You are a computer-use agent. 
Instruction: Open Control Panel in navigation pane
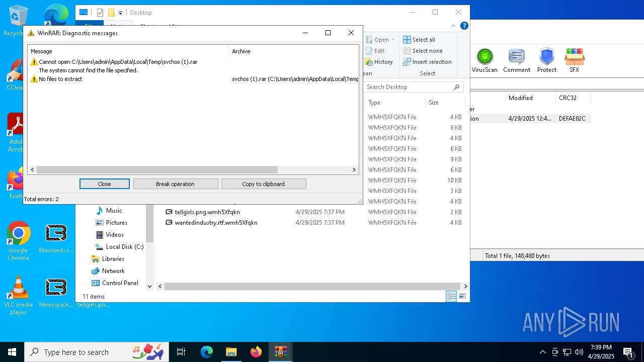[x=115, y=283]
